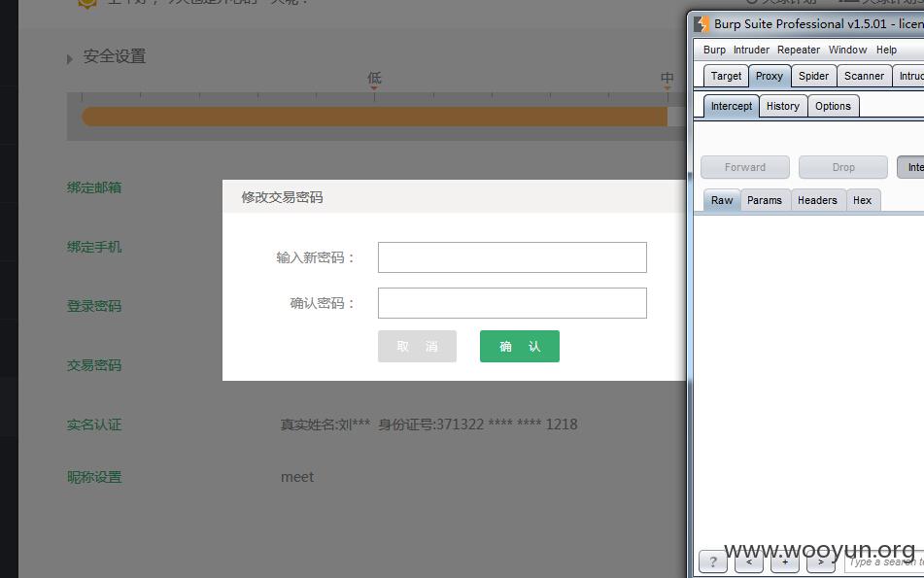Open the Help menu in Burp Suite
Viewport: 924px width, 578px height.
click(x=886, y=51)
